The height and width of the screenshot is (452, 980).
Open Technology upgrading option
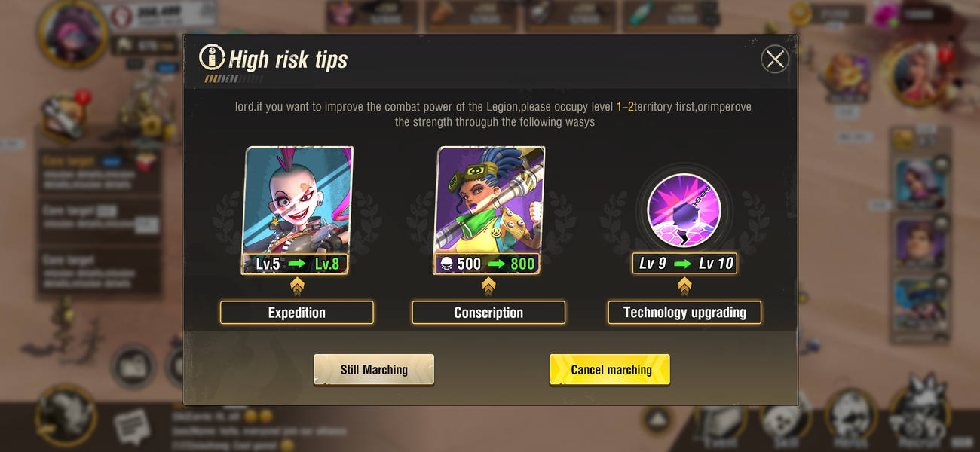(684, 313)
